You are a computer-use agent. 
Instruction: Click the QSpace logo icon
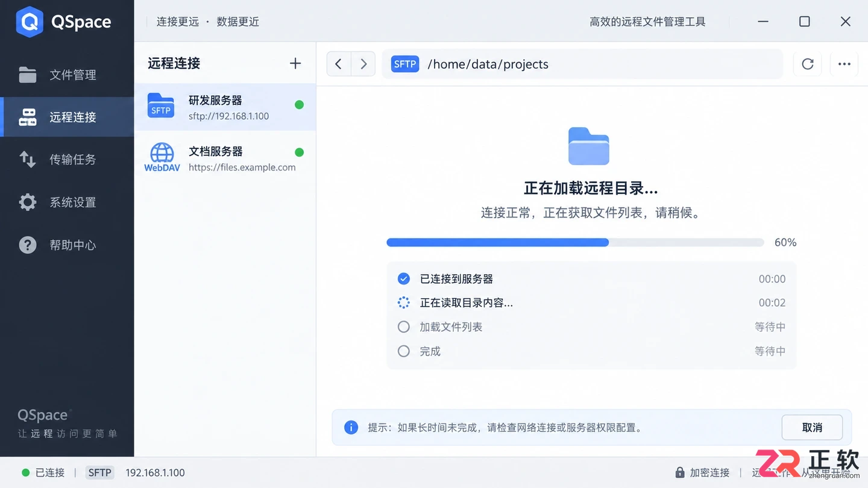pos(30,22)
